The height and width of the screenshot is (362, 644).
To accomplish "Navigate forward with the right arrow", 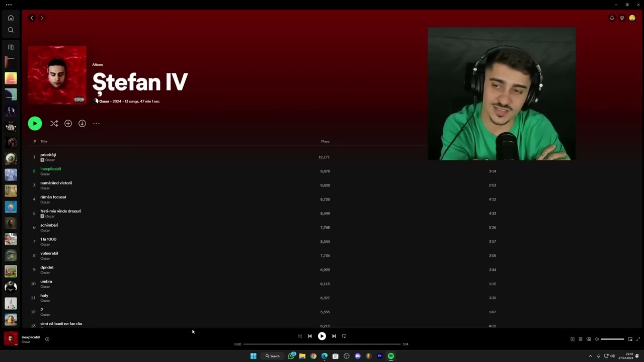I will click(42, 18).
